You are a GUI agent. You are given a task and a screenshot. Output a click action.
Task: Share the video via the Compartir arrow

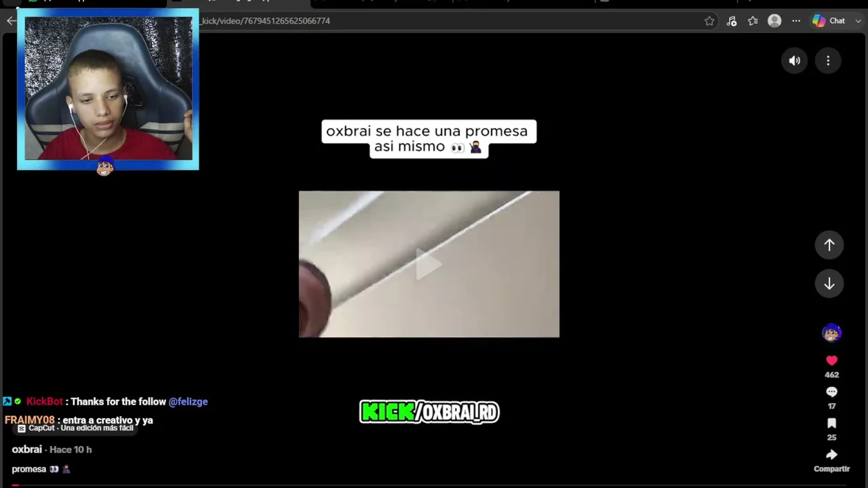[832, 455]
